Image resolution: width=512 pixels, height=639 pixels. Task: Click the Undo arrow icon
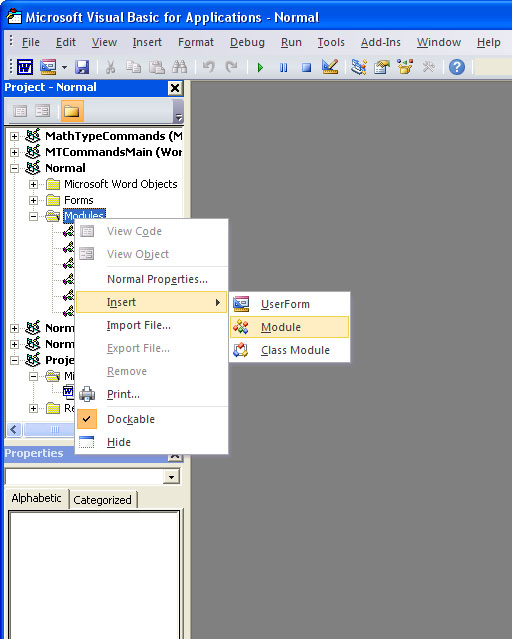(209, 67)
